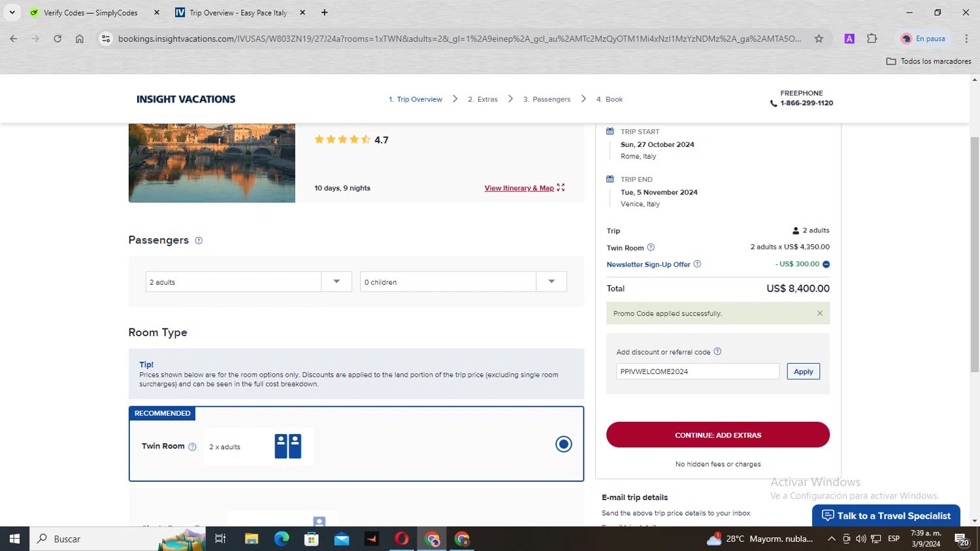Open Mail app from the taskbar
This screenshot has height=551, width=980.
click(342, 539)
